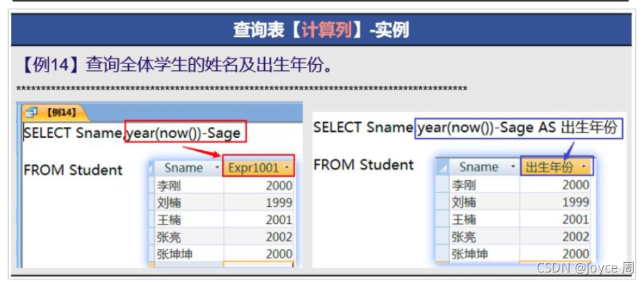Click the 刘楠 cell in the Expr1001 table
644x282 pixels.
[189, 203]
